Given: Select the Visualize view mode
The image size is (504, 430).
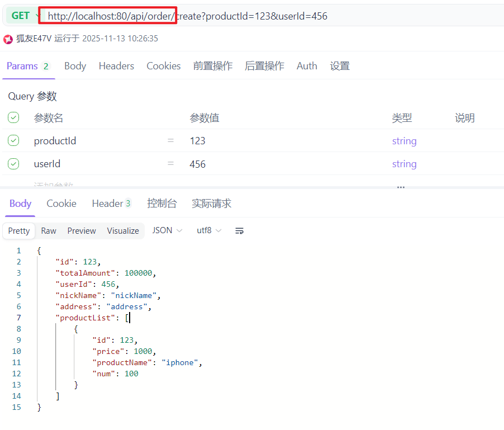Looking at the screenshot, I should click(123, 231).
